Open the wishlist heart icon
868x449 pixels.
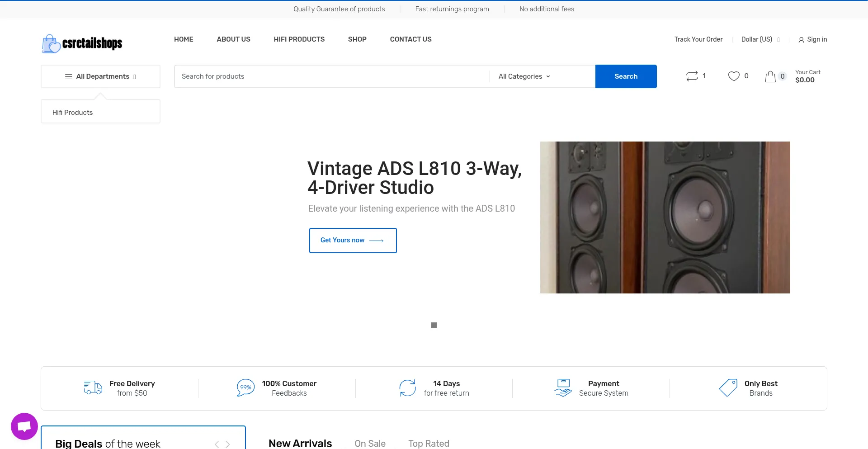coord(733,76)
